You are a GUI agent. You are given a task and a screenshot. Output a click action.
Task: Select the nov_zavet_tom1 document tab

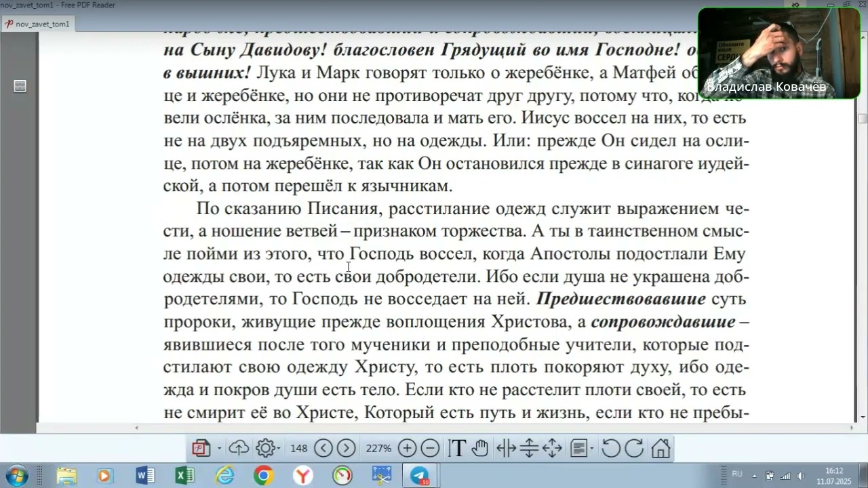(38, 24)
